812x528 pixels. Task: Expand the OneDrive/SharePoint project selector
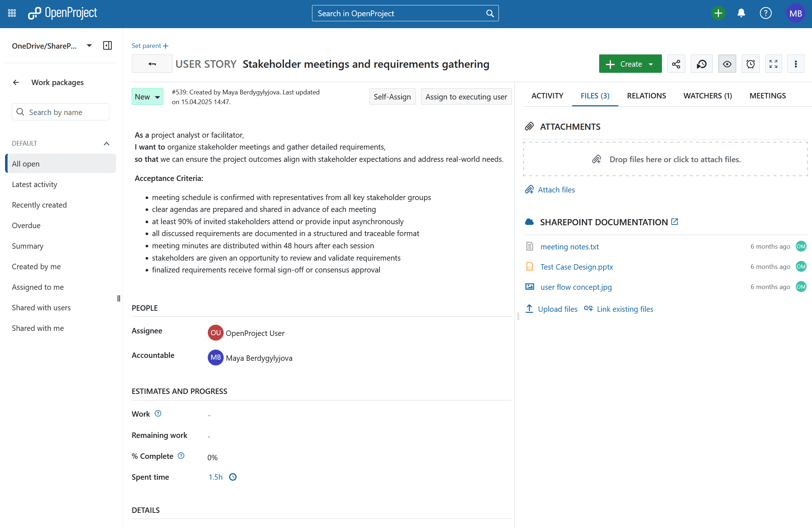click(x=89, y=46)
